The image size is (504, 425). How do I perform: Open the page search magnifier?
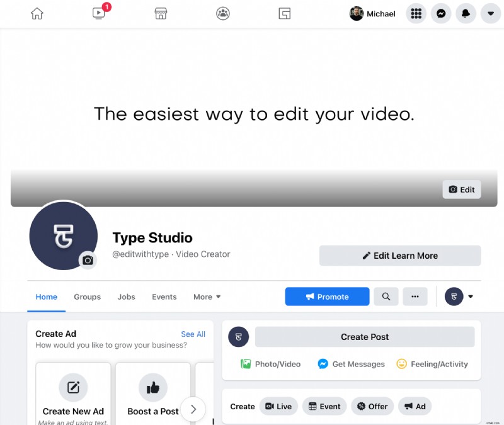click(x=386, y=296)
